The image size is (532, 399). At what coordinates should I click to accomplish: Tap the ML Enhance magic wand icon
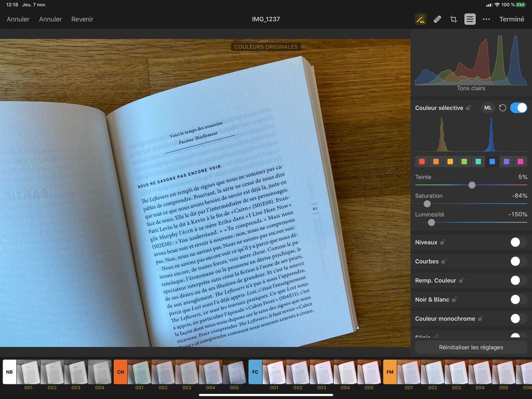(x=420, y=19)
